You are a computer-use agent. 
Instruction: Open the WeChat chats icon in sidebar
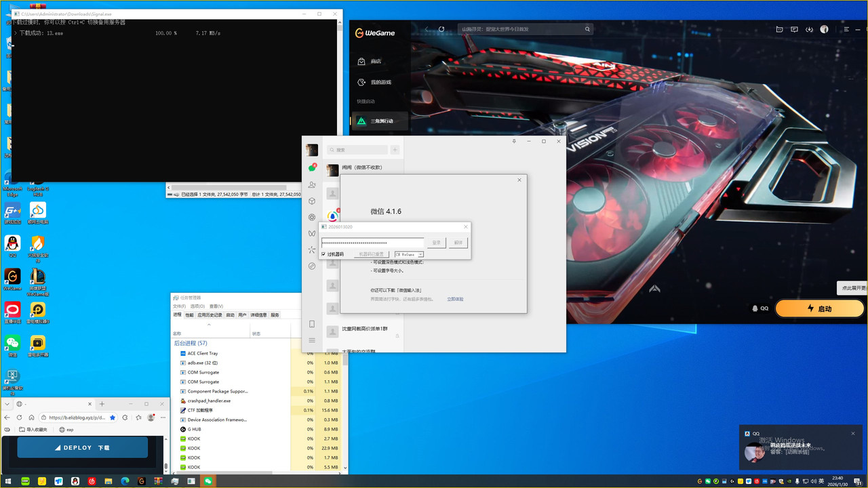(x=312, y=167)
